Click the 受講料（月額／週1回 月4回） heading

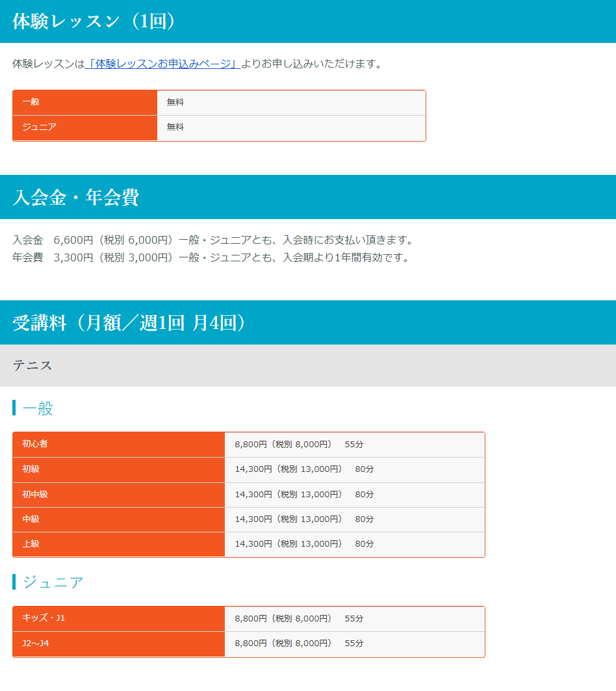(130, 322)
